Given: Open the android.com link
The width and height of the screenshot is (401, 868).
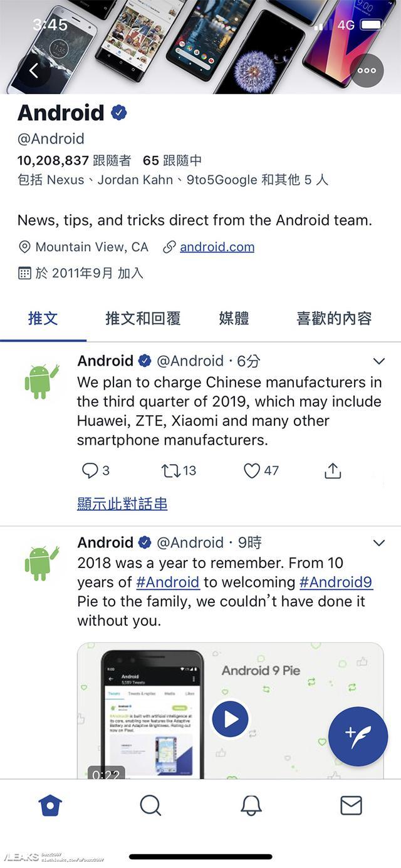Looking at the screenshot, I should click(217, 247).
